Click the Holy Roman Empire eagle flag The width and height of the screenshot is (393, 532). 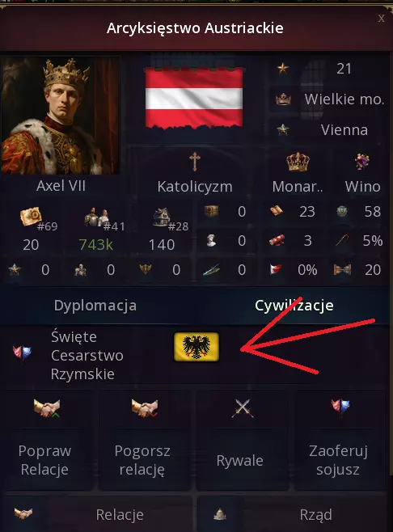pyautogui.click(x=196, y=347)
